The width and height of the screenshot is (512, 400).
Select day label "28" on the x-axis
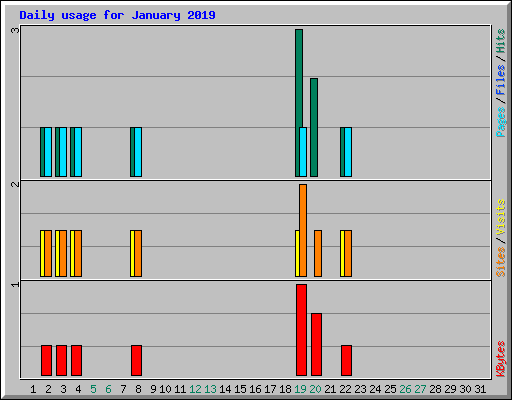(435, 389)
